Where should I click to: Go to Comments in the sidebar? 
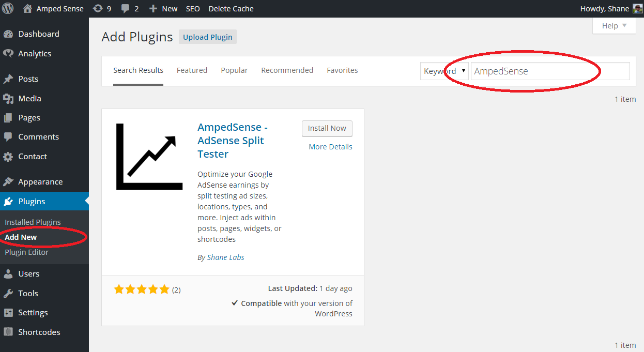(x=39, y=137)
